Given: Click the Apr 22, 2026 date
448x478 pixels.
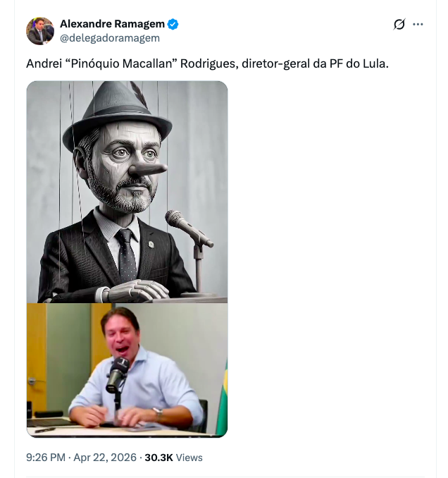Looking at the screenshot, I should point(104,458).
